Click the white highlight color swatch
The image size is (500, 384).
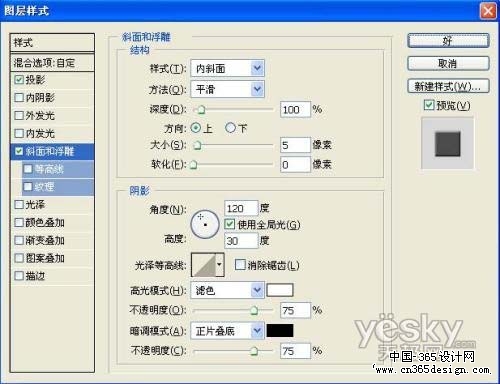(280, 290)
